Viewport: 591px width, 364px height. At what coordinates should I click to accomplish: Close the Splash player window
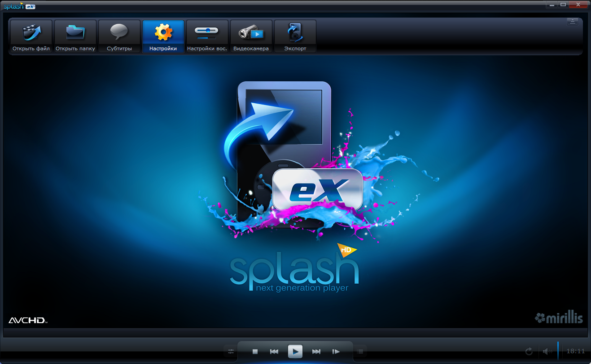coord(578,4)
